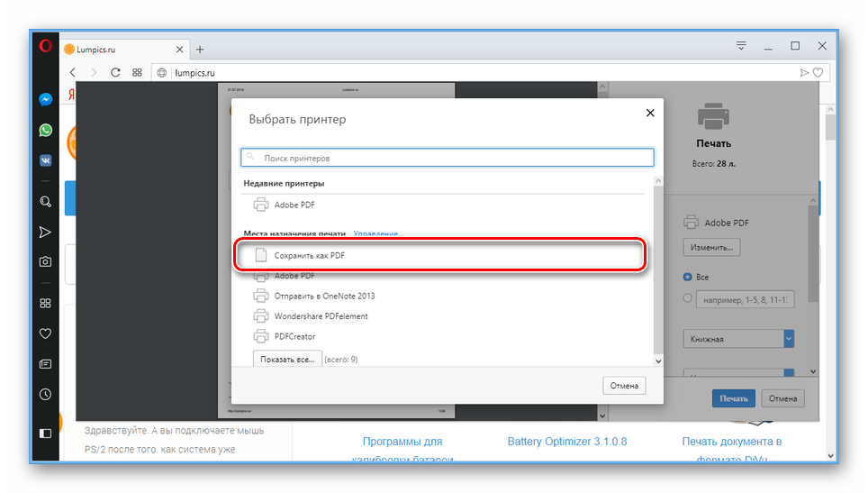The width and height of the screenshot is (868, 493).
Task: Reload the current page
Action: (115, 73)
